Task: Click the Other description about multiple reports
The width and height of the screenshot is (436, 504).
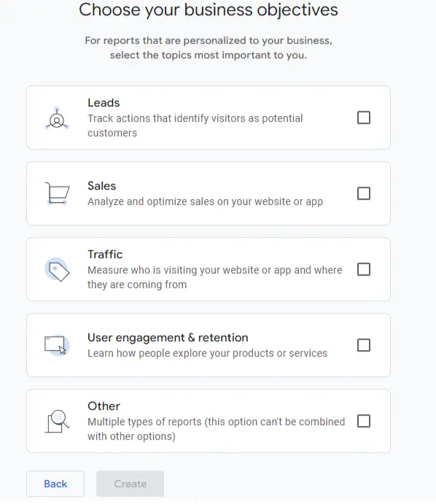Action: [x=217, y=429]
